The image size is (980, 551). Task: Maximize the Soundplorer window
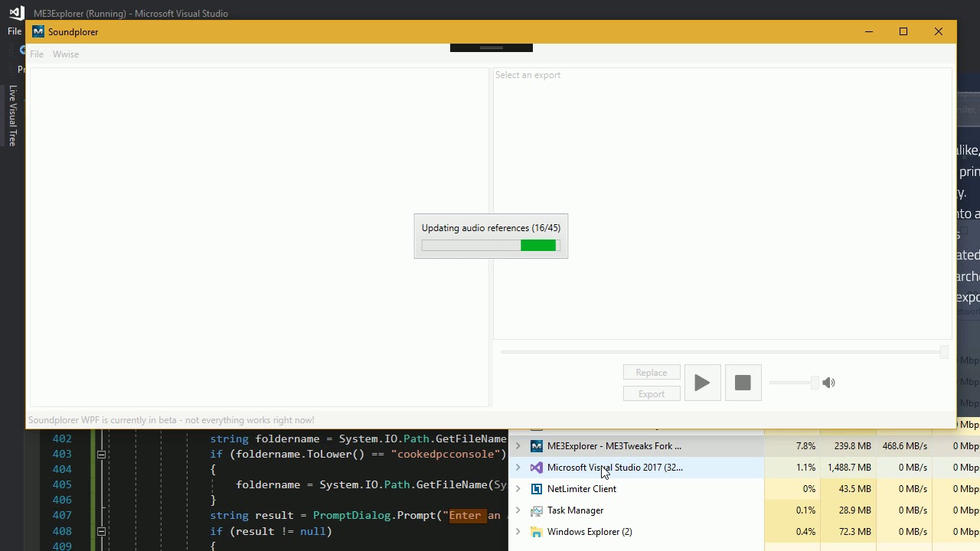[x=903, y=31]
